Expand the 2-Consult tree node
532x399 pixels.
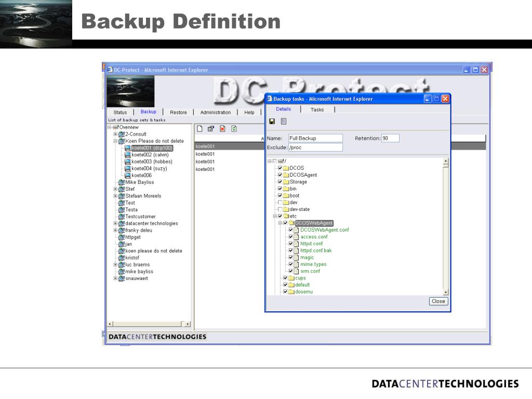pos(115,134)
